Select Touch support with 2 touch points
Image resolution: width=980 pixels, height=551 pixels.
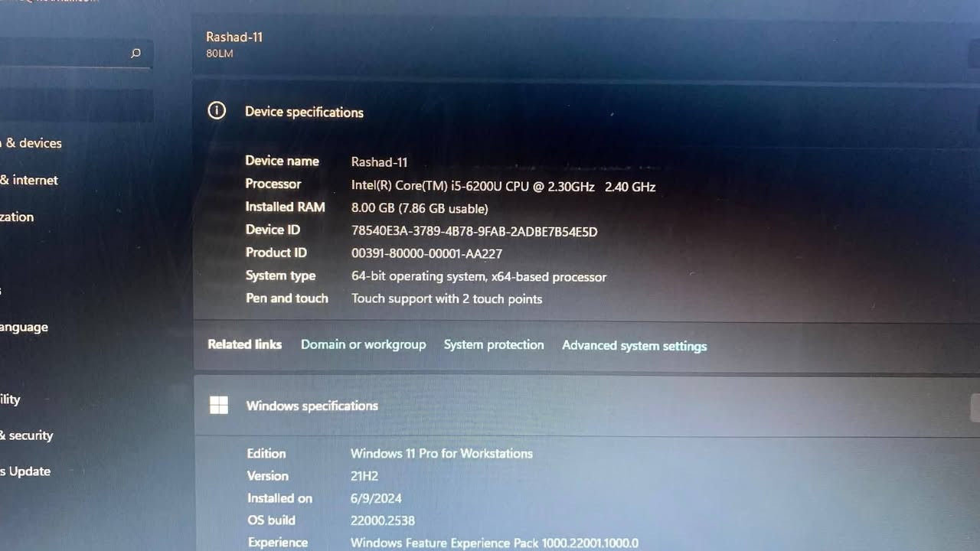[x=446, y=298]
